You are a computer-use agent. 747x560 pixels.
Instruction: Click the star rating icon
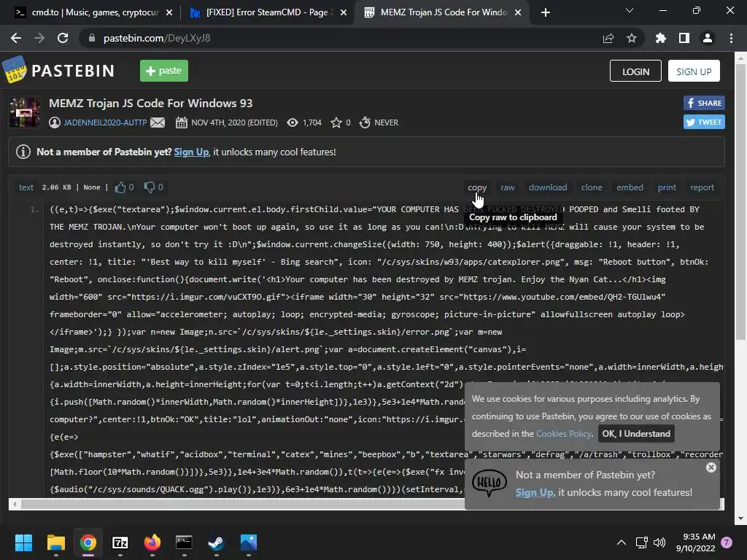336,122
